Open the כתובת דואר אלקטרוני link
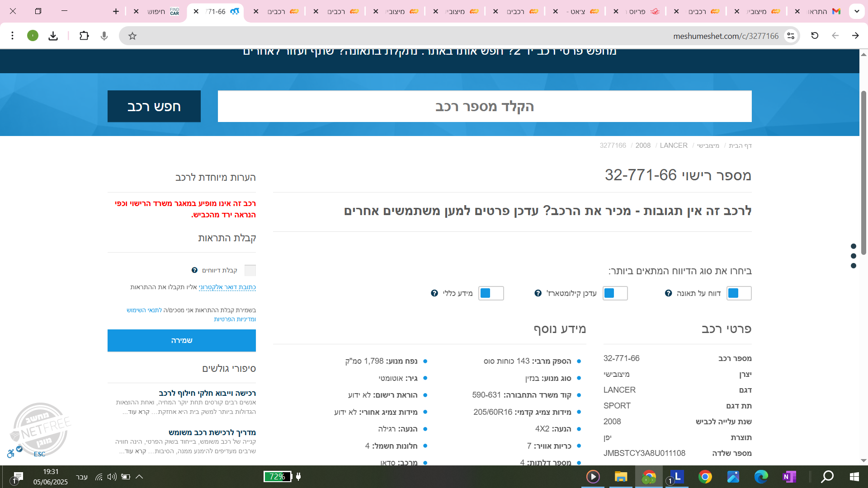The image size is (868, 488). [227, 287]
